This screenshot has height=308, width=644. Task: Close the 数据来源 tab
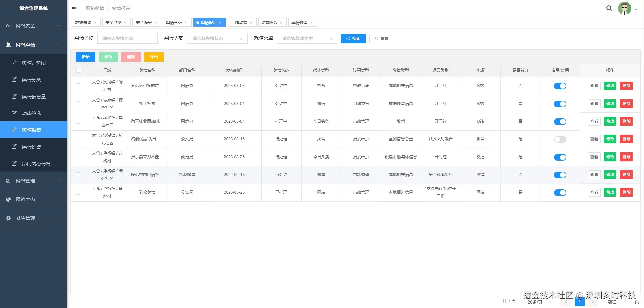(x=95, y=23)
